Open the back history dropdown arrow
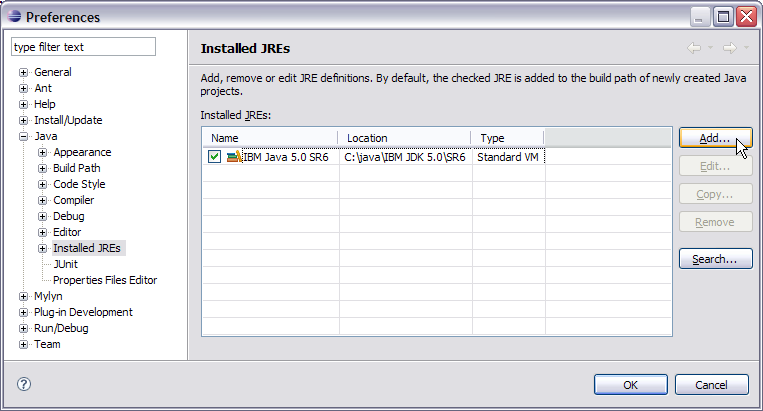This screenshot has height=411, width=763. [x=710, y=49]
